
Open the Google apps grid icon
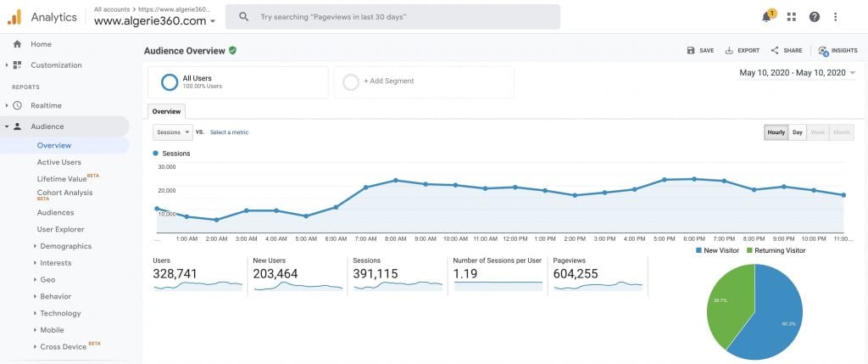792,17
